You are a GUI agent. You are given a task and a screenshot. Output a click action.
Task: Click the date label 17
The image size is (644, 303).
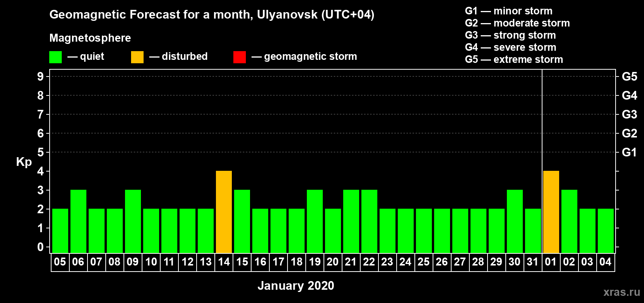278,262
